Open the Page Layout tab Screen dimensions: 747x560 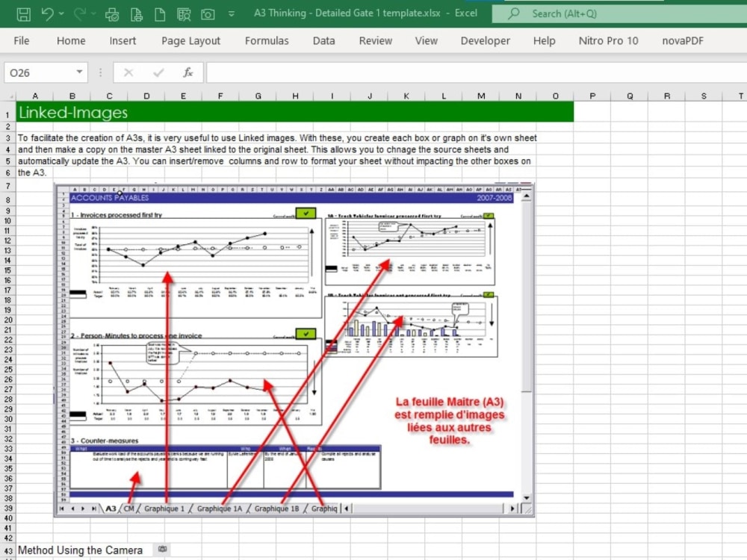(190, 41)
